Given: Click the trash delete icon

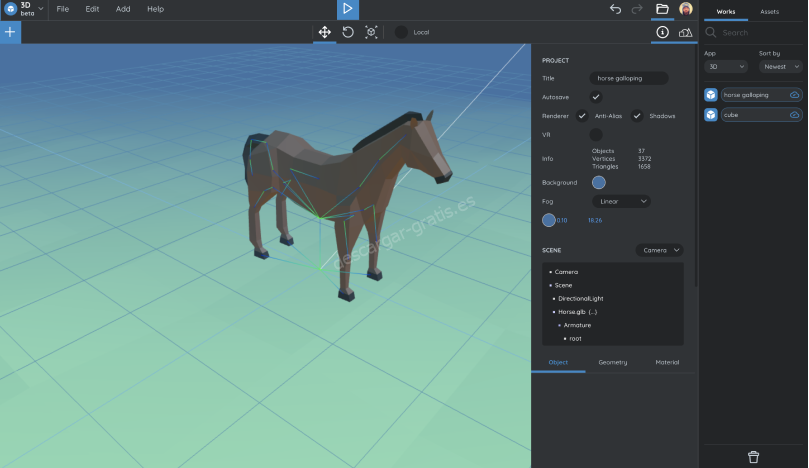Looking at the screenshot, I should pyautogui.click(x=753, y=457).
